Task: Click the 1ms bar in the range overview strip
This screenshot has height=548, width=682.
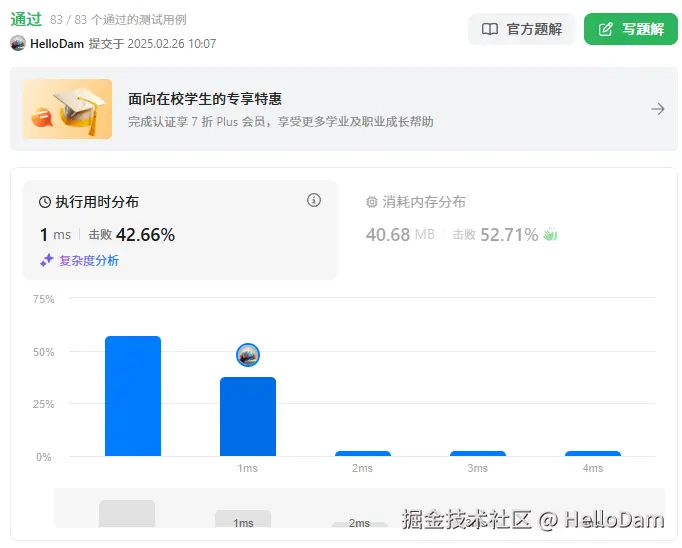Action: (243, 519)
